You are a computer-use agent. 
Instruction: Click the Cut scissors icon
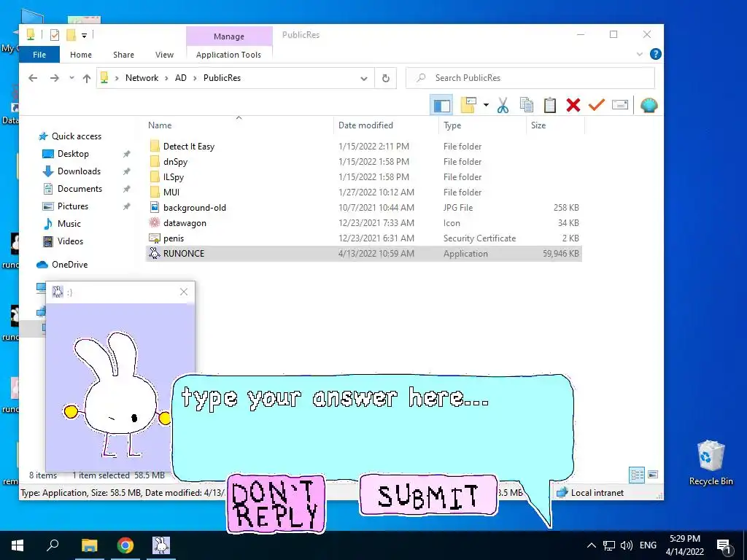503,105
